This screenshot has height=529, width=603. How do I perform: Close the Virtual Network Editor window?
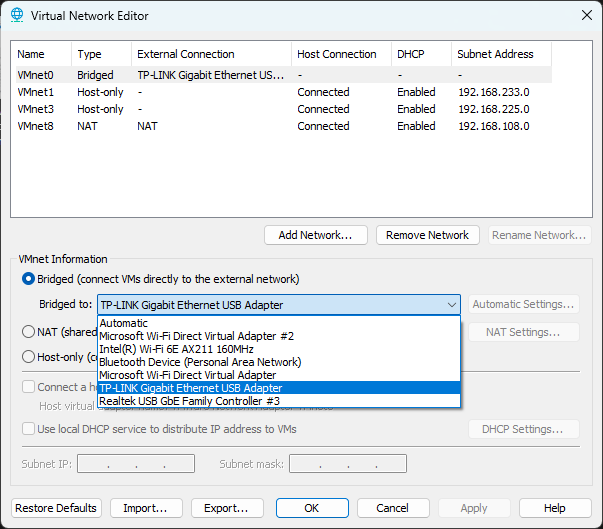coord(586,15)
